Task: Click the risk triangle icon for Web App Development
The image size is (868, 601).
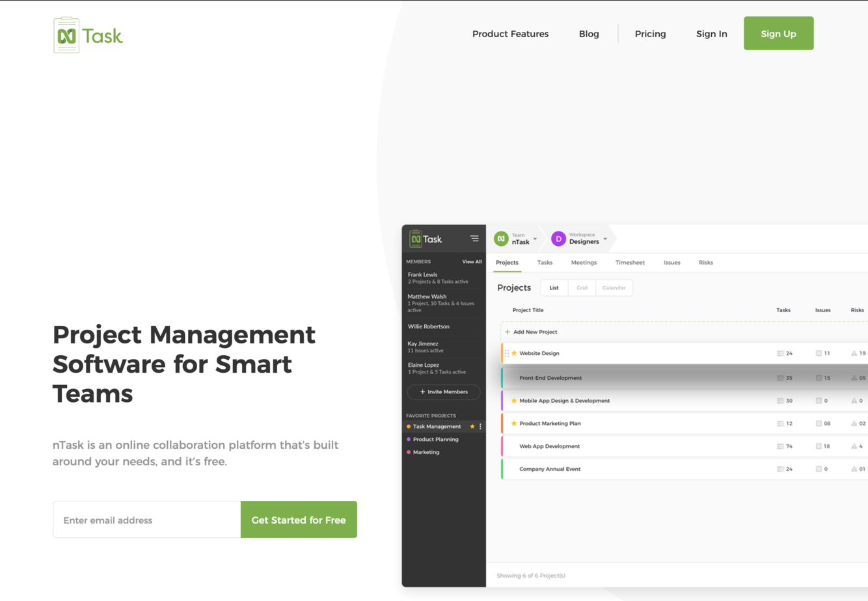Action: 854,446
